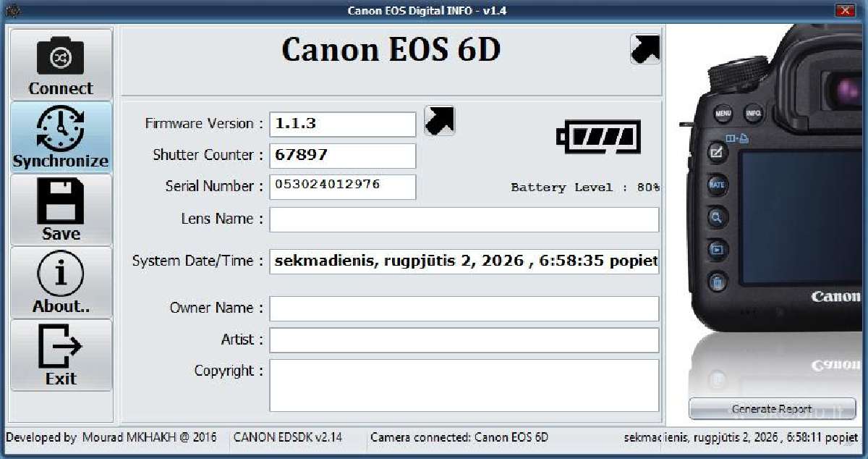Image resolution: width=868 pixels, height=459 pixels.
Task: Click the battery level indicator icon
Action: (598, 137)
